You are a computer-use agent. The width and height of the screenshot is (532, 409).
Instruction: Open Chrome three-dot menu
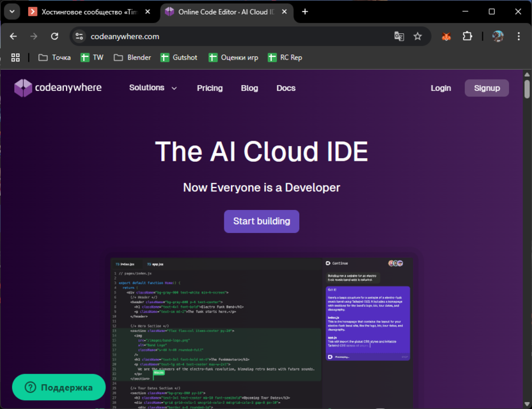pyautogui.click(x=519, y=36)
